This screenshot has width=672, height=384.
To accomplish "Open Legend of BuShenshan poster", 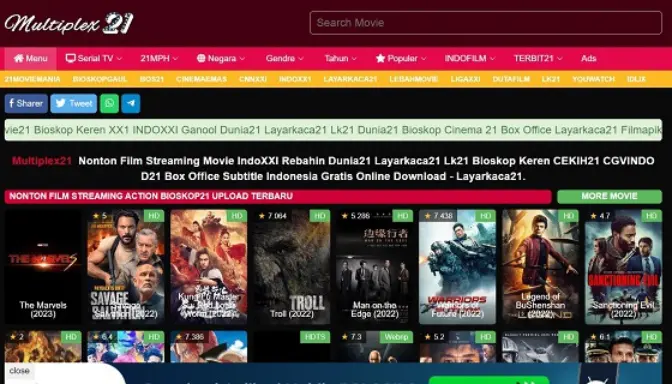I will (x=540, y=267).
